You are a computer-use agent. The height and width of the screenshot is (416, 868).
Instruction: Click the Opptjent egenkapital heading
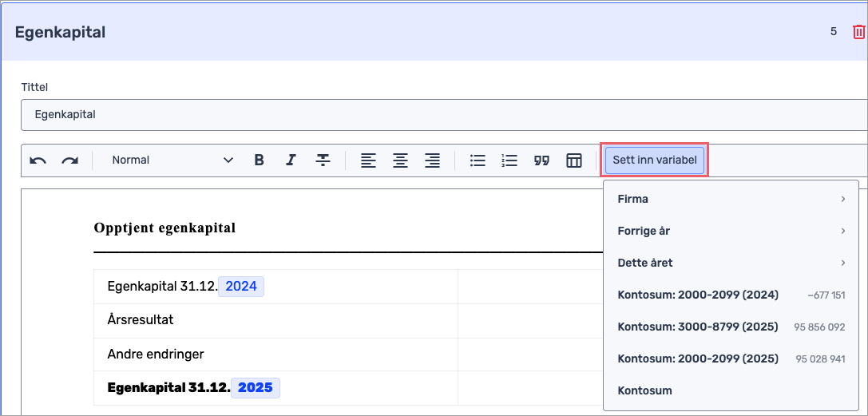click(x=165, y=228)
